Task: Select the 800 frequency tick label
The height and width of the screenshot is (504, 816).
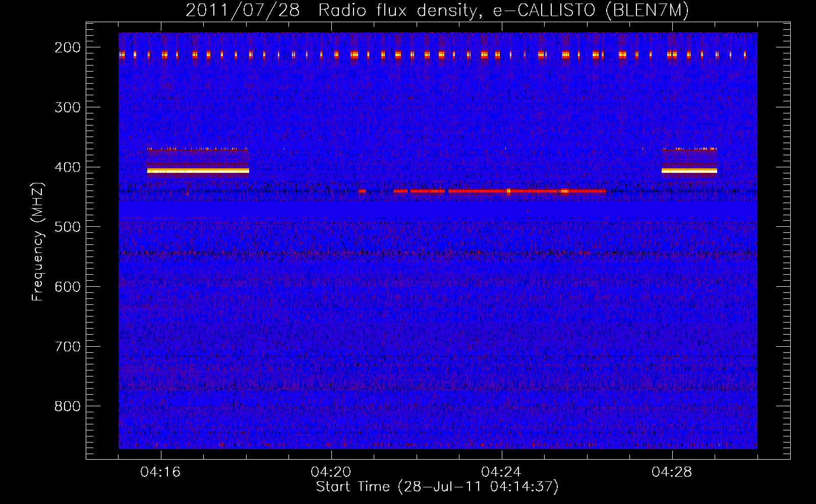Action: pyautogui.click(x=68, y=406)
